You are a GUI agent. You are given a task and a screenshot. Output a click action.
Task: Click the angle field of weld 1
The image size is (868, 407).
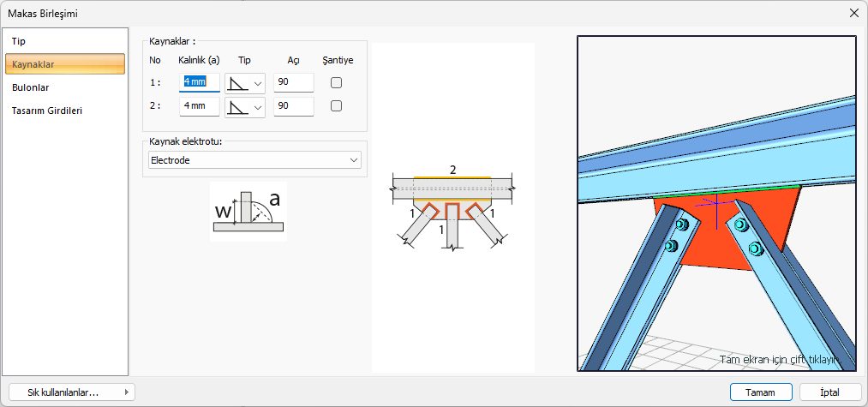[x=293, y=82]
